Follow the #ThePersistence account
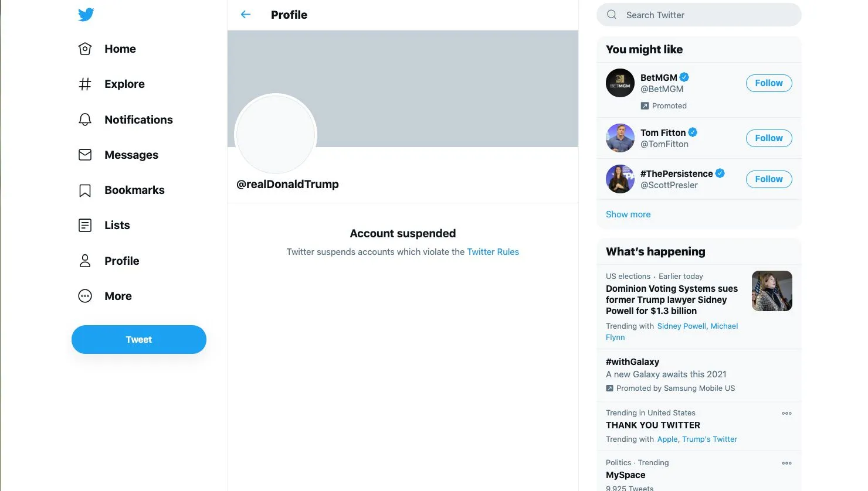The image size is (868, 491). (x=768, y=179)
